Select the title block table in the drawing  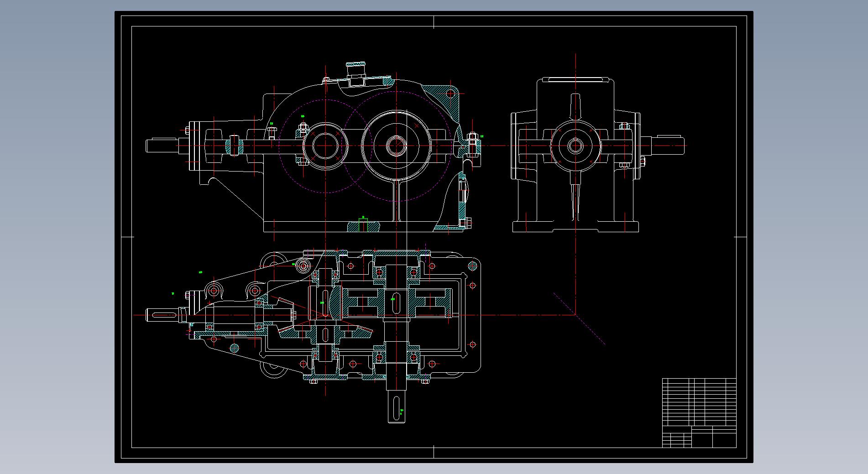click(x=699, y=412)
